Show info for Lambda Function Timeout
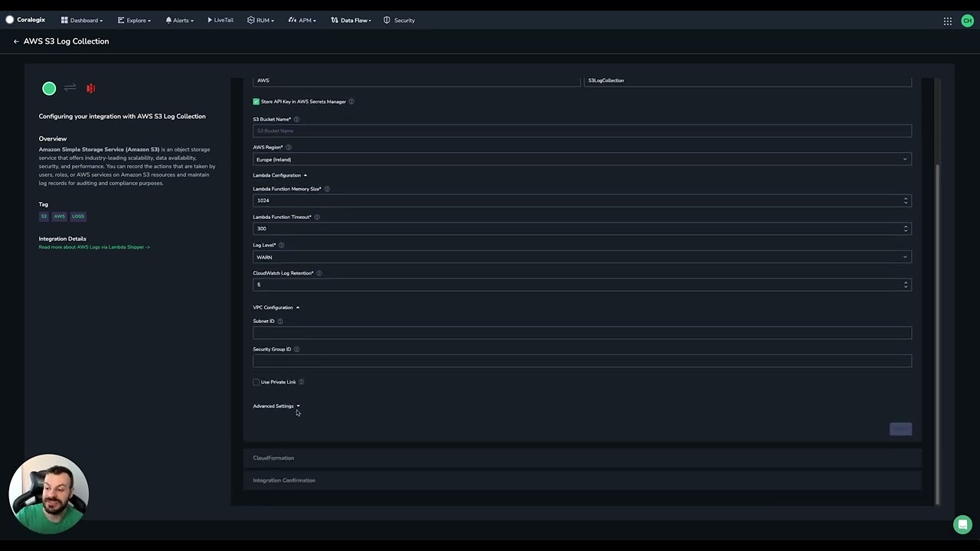The image size is (980, 551). point(317,217)
